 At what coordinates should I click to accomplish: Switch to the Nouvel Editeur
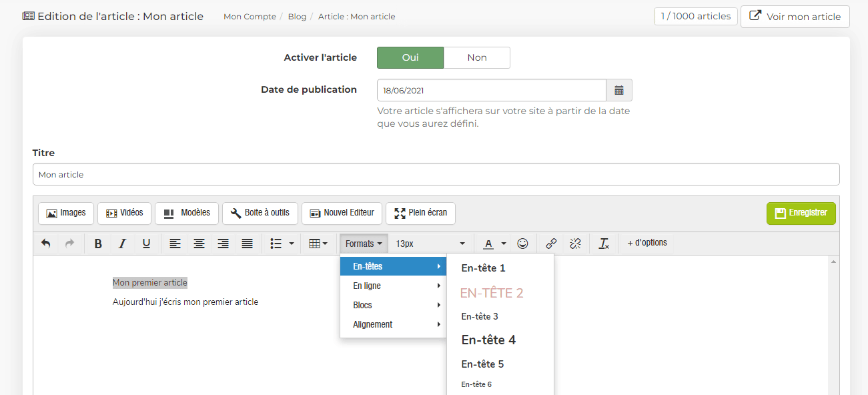[342, 213]
